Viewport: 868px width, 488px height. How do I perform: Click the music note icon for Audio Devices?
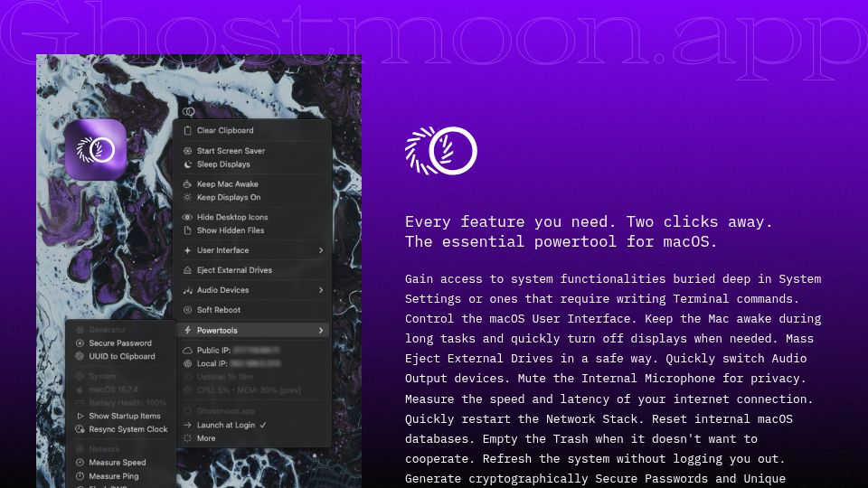point(188,290)
